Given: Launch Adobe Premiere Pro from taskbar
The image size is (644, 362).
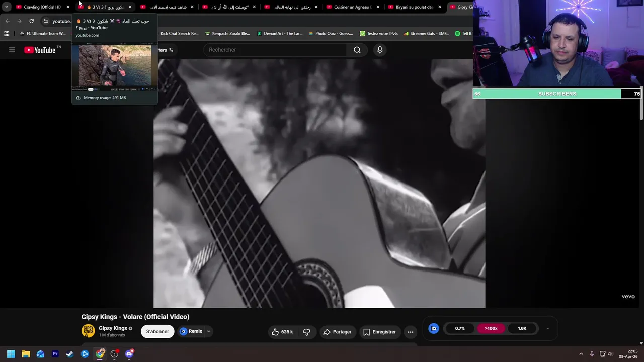Looking at the screenshot, I should (x=55, y=354).
